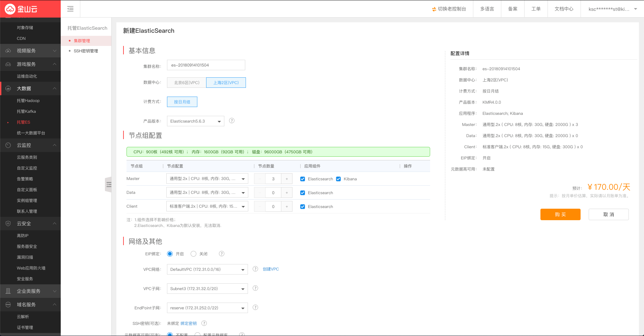Click the domain services www icon
The width and height of the screenshot is (644, 336).
click(x=8, y=305)
